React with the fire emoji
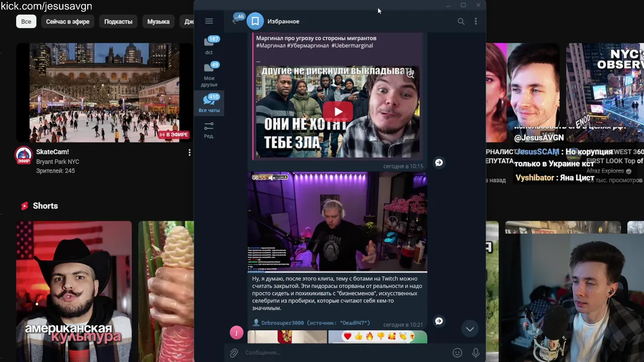The height and width of the screenshot is (362, 644). coord(369,336)
